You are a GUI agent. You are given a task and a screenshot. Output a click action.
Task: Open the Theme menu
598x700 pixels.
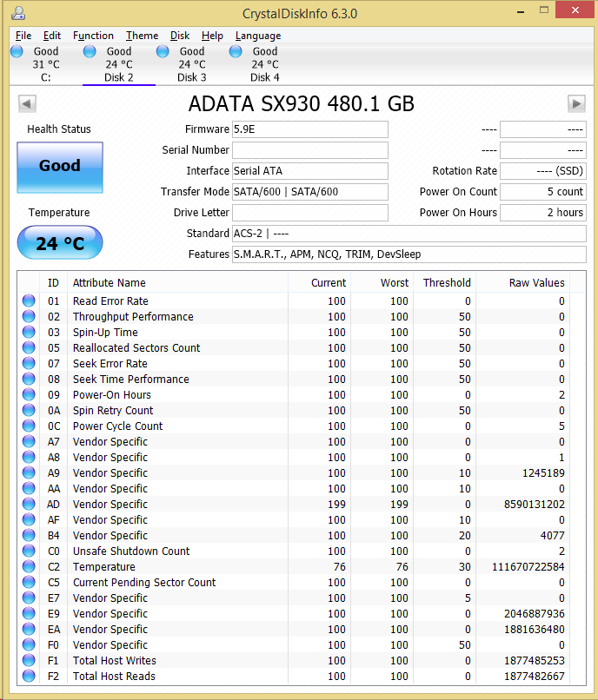142,36
